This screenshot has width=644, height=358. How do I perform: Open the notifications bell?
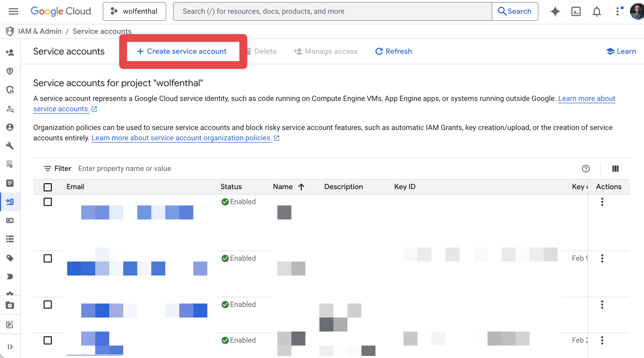click(597, 11)
